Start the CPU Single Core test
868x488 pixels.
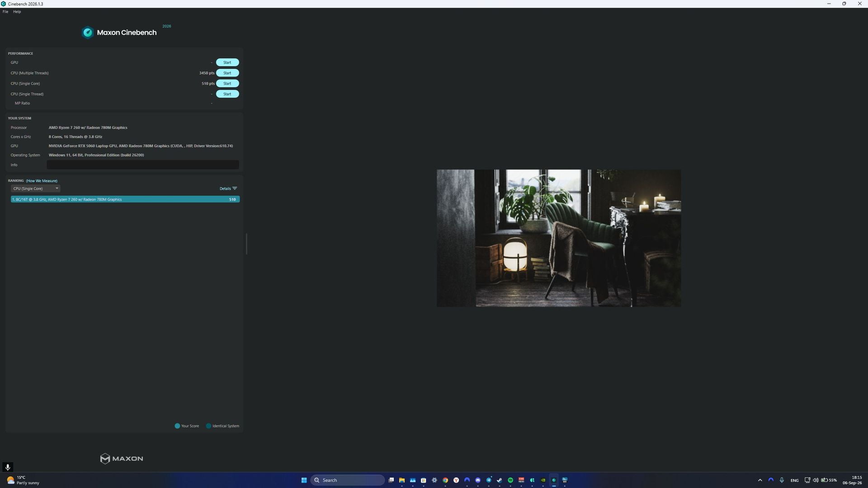point(227,84)
